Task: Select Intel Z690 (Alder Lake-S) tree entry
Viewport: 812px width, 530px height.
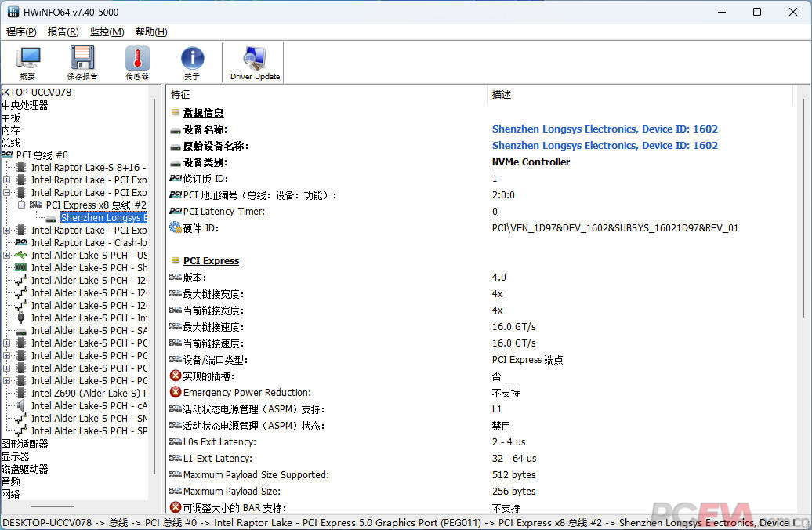Action: click(89, 394)
